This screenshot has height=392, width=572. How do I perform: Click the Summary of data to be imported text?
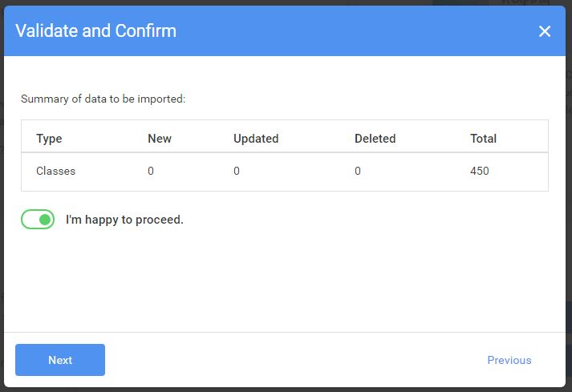(x=103, y=99)
